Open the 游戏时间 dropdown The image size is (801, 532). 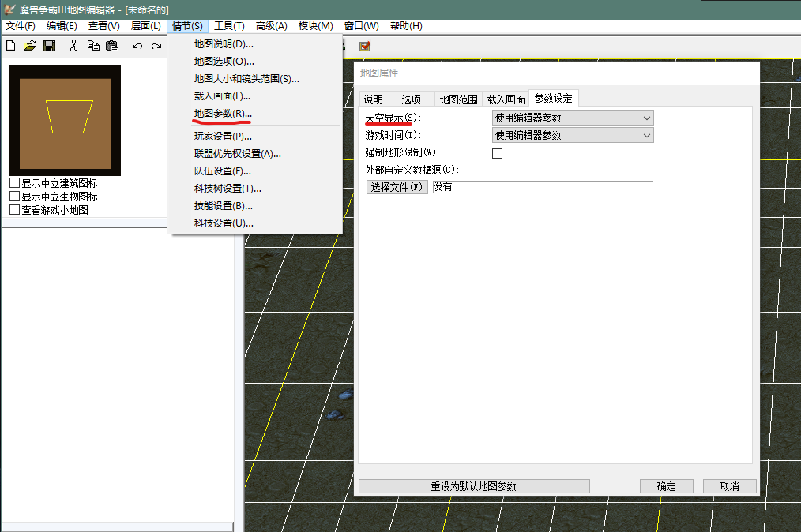coord(573,135)
